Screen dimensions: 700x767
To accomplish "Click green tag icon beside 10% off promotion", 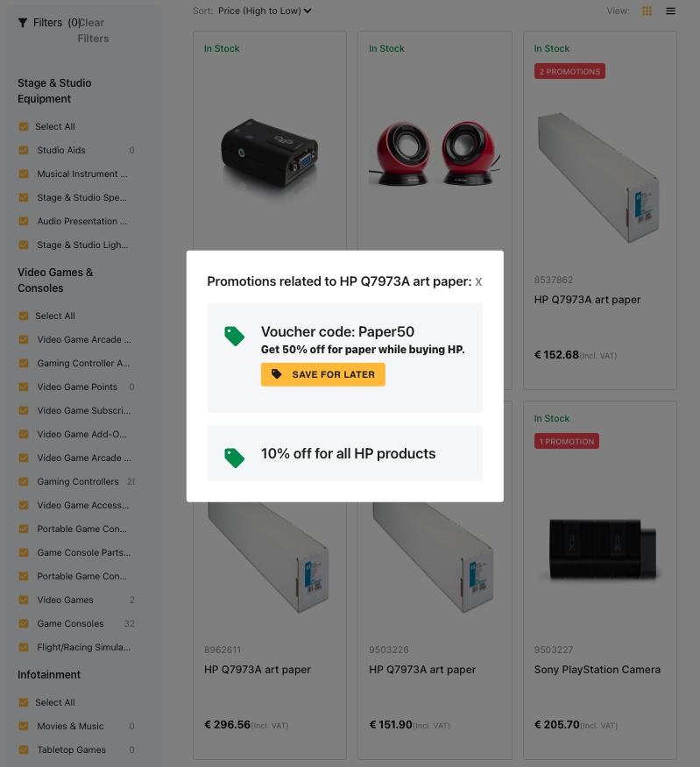I will click(235, 457).
